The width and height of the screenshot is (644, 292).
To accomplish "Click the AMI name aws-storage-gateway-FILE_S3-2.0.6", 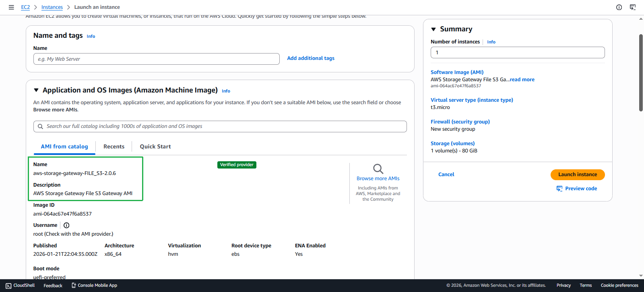I will tap(74, 173).
